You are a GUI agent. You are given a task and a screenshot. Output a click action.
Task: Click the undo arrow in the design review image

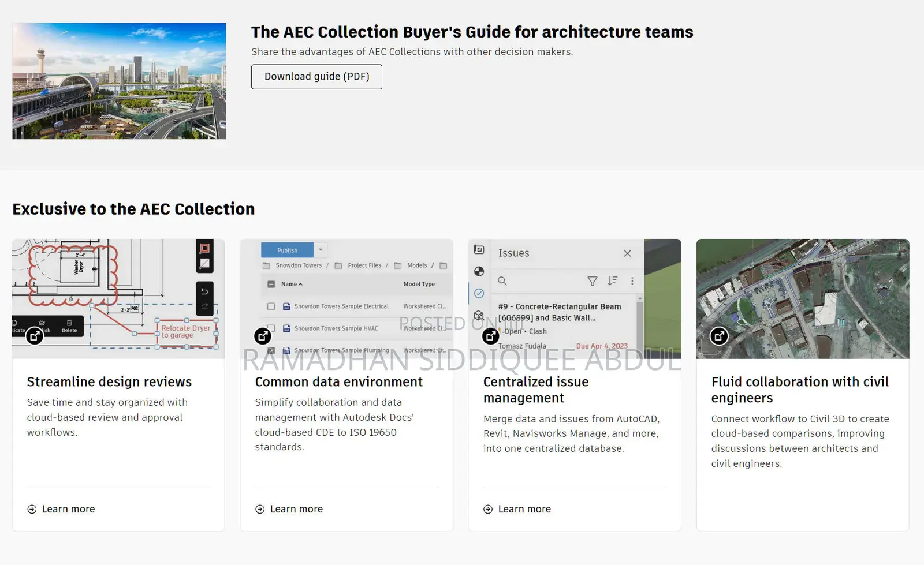204,291
